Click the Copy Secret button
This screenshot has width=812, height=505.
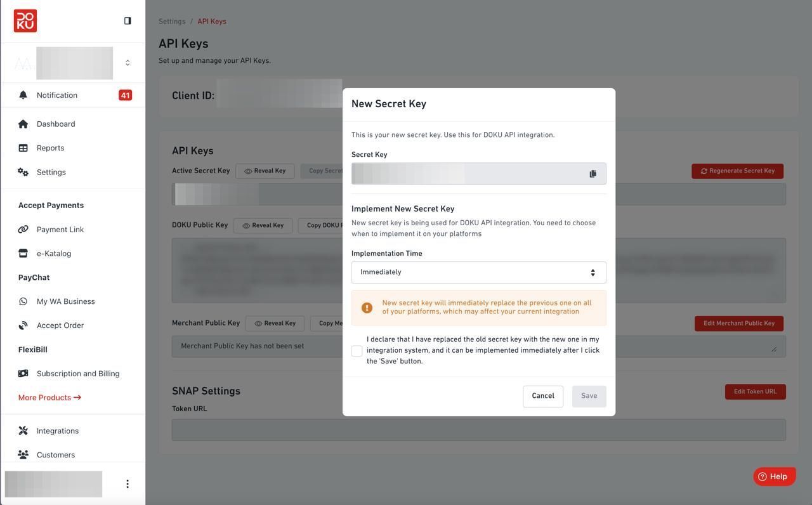click(322, 171)
